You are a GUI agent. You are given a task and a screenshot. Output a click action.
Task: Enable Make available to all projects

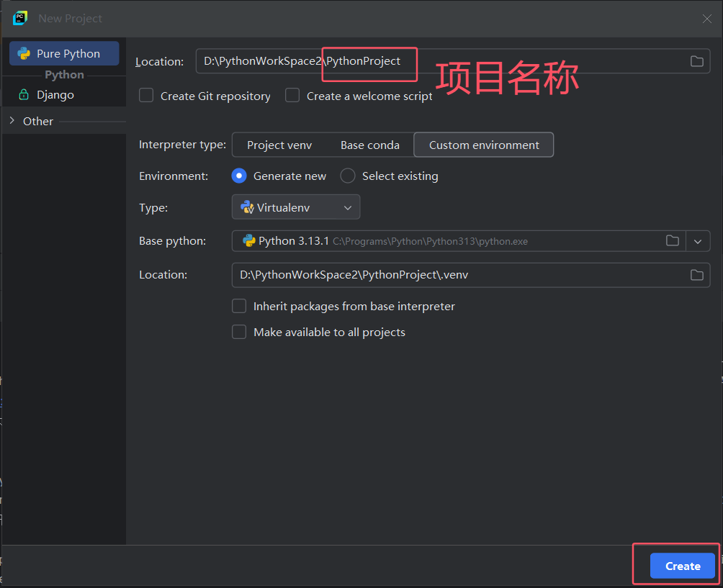[x=239, y=333]
